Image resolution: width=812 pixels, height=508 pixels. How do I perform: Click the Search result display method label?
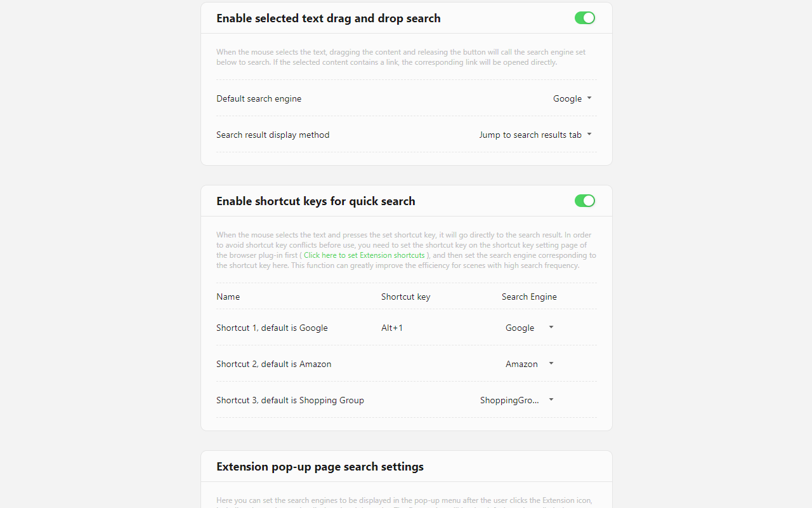pos(273,135)
